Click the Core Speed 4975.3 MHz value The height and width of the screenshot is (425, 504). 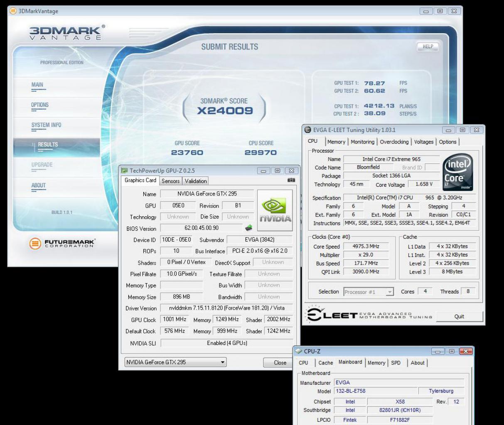click(x=366, y=247)
